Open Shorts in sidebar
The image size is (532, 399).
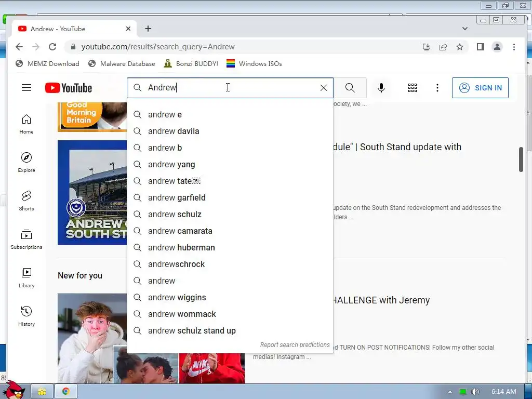click(x=26, y=201)
